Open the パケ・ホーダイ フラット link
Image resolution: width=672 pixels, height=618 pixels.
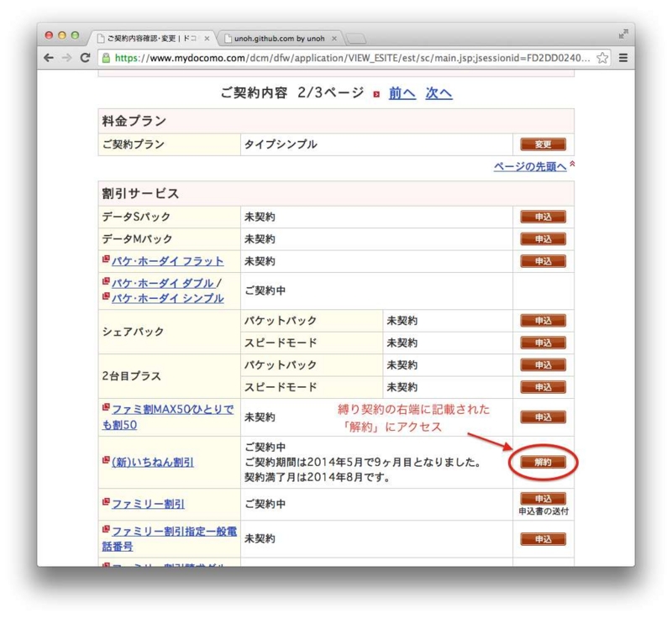click(167, 261)
